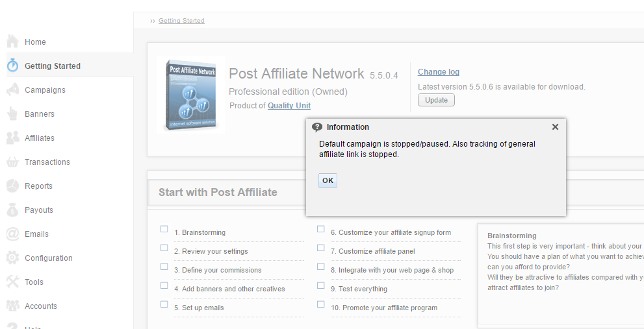
Task: Click the Getting Started breadcrumb link
Action: 181,21
